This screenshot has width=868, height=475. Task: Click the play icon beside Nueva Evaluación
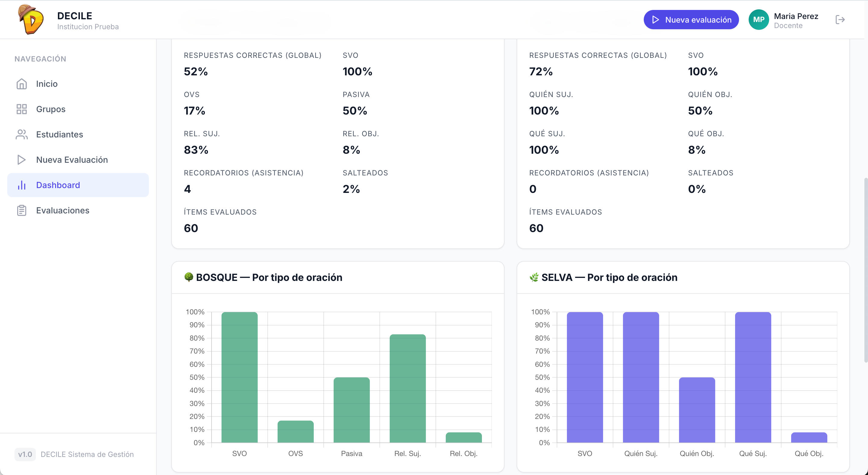[x=22, y=160]
